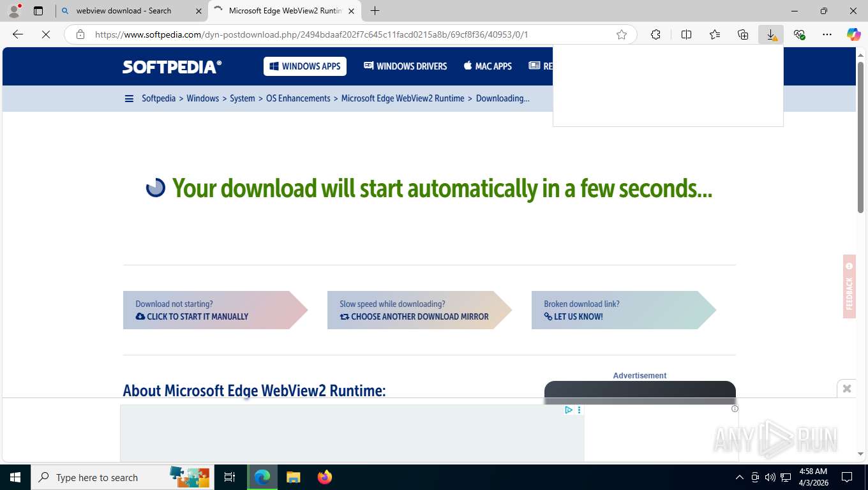Select the MAC APPS category
Image resolution: width=868 pixels, height=490 pixels.
[488, 66]
